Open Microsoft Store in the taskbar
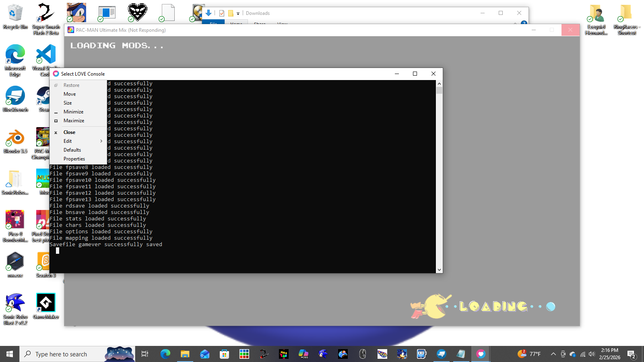The height and width of the screenshot is (362, 644). point(225,354)
